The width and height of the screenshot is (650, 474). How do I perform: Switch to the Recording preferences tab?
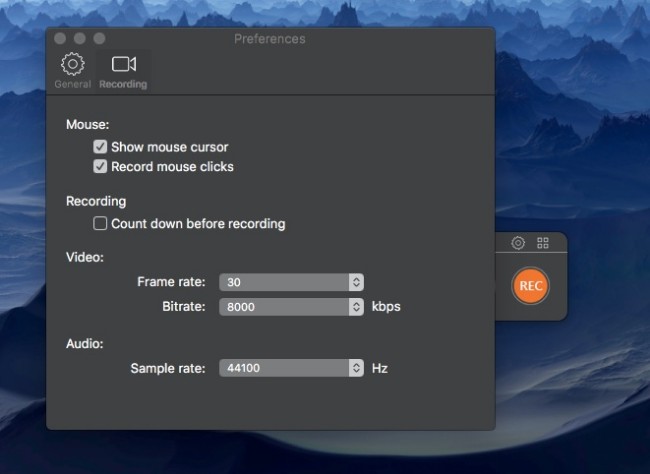123,70
